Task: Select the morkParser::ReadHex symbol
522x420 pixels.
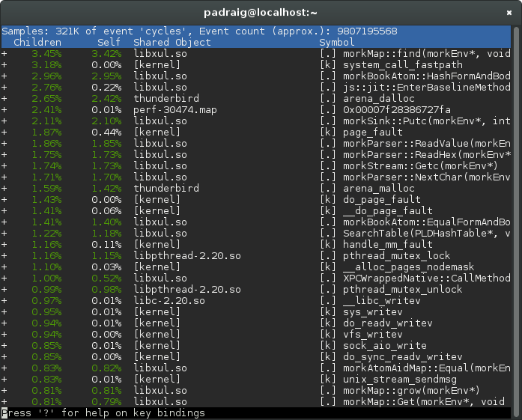Action: tap(427, 155)
